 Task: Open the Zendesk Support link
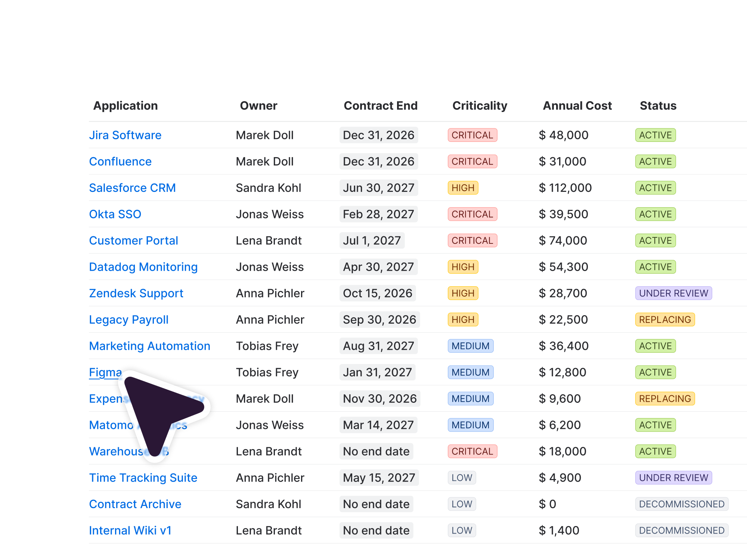(136, 293)
